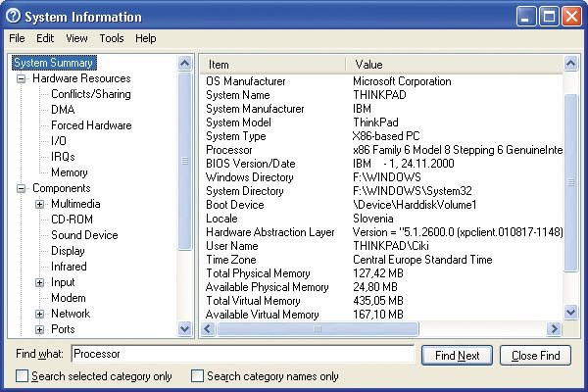Expand the Ports node
The image size is (588, 392).
(39, 329)
